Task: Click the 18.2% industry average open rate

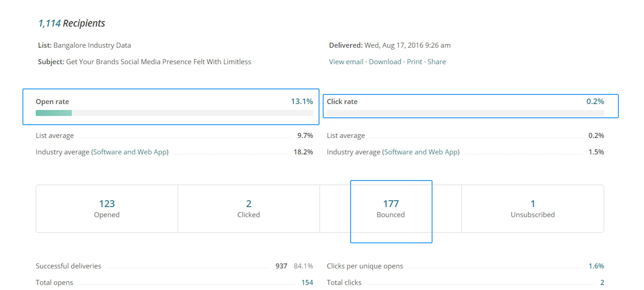Action: [x=303, y=152]
